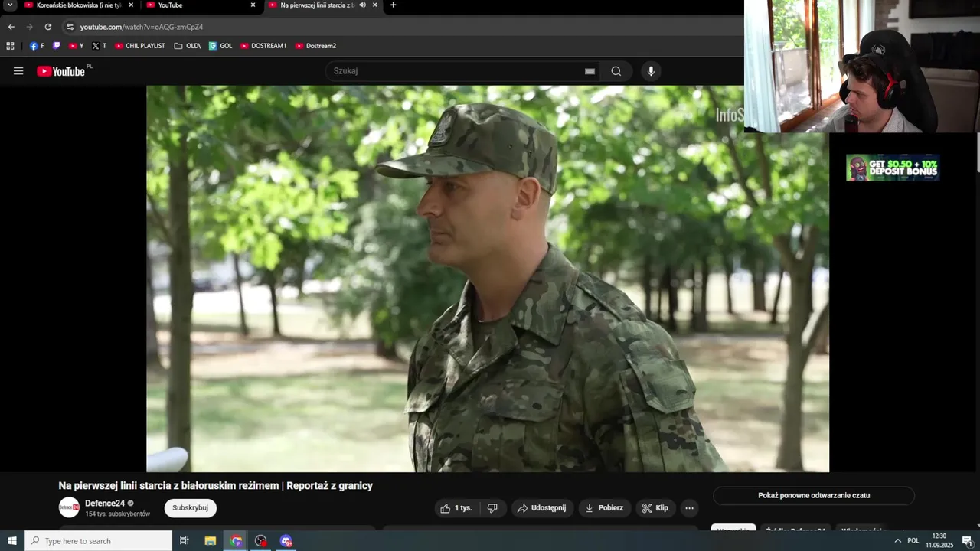
Task: Click the deposit bonus ad banner
Action: pyautogui.click(x=893, y=168)
